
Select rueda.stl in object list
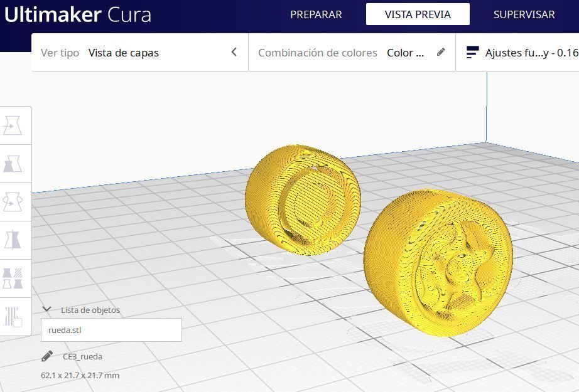click(x=111, y=330)
